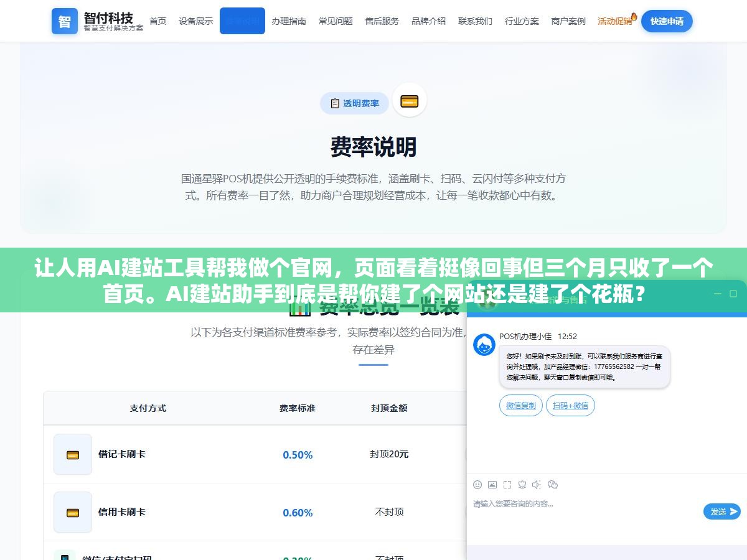The height and width of the screenshot is (560, 747).
Task: Click the 0.60% rate value
Action: [298, 513]
